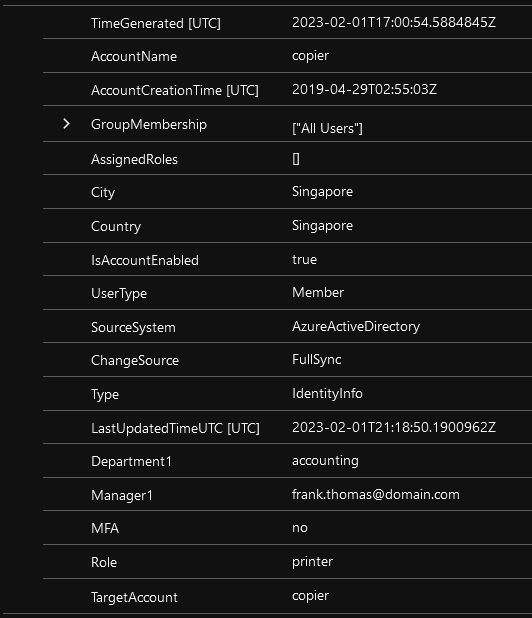Click the IsAccountEnabled true value
The width and height of the screenshot is (532, 618).
point(304,259)
